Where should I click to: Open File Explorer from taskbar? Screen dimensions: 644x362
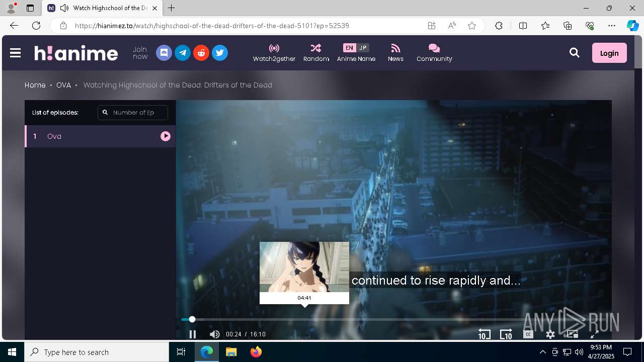(231, 352)
